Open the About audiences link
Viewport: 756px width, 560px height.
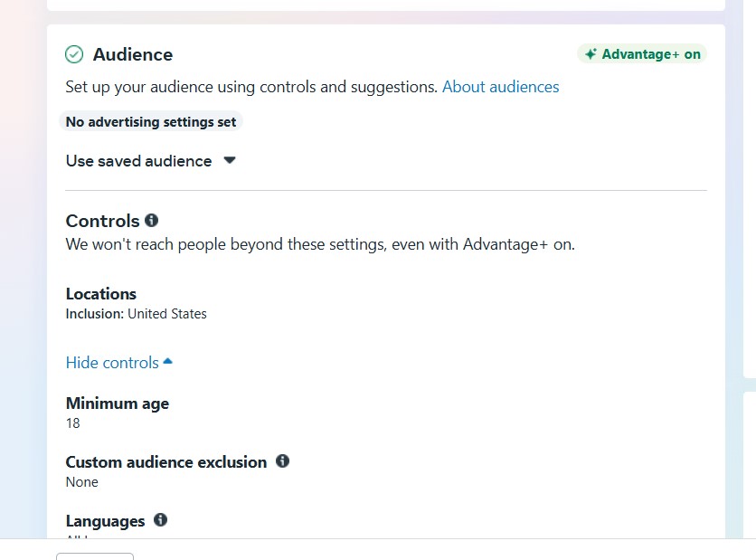(500, 87)
